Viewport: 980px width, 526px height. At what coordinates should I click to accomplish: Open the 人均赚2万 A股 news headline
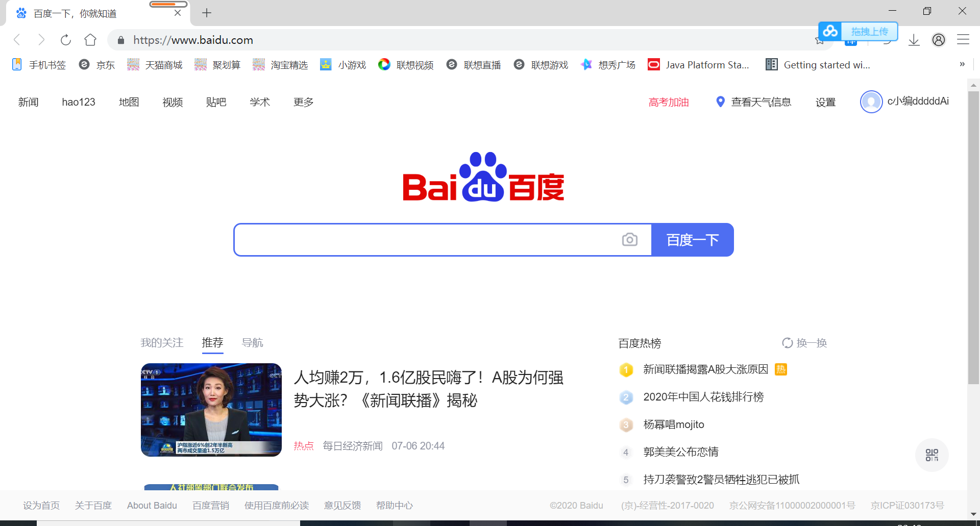[x=429, y=389]
